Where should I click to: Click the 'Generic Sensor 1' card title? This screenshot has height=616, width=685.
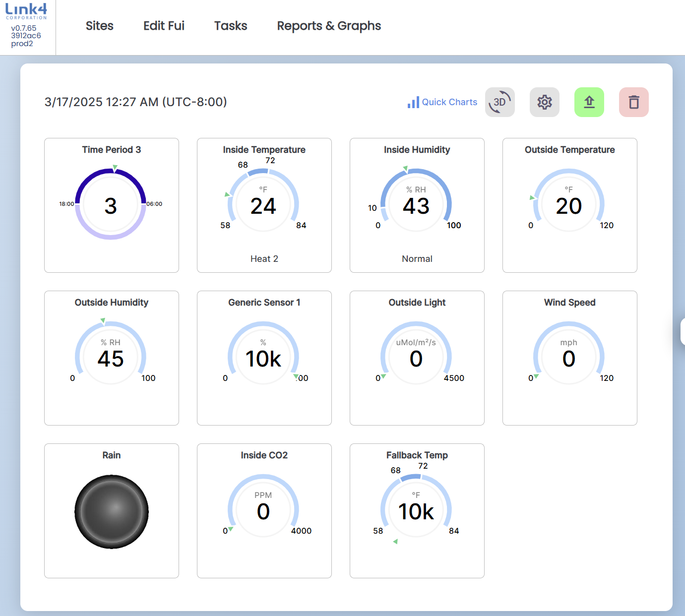(x=264, y=303)
